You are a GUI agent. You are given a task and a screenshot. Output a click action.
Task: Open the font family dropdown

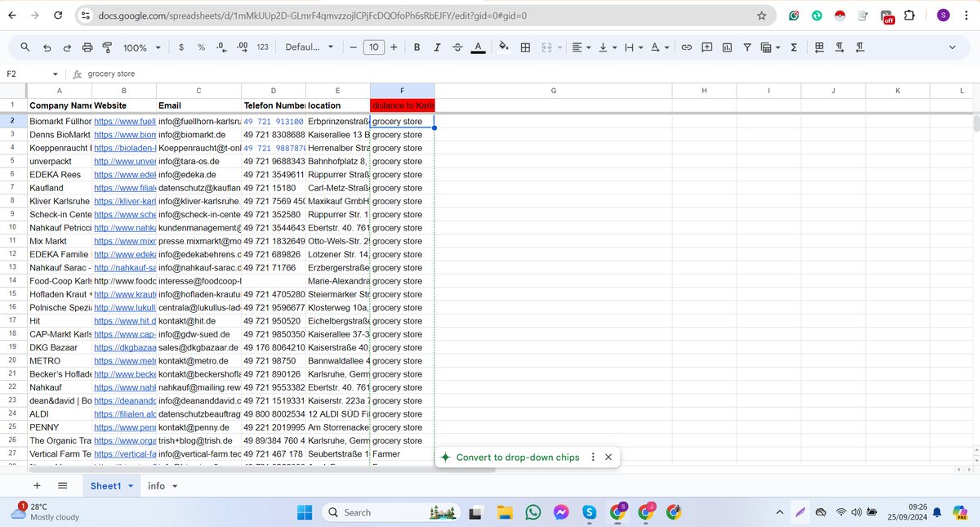(x=310, y=48)
